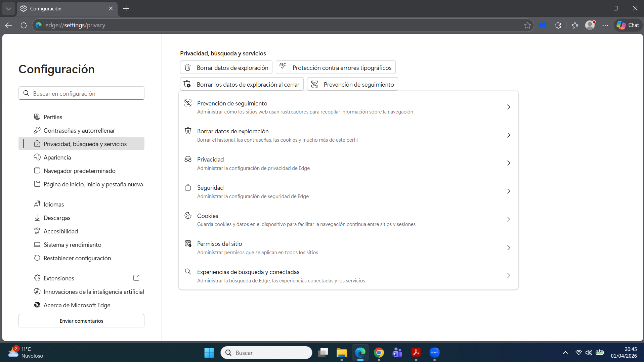The height and width of the screenshot is (362, 644).
Task: Expand Cookies row chevron
Action: point(509,220)
